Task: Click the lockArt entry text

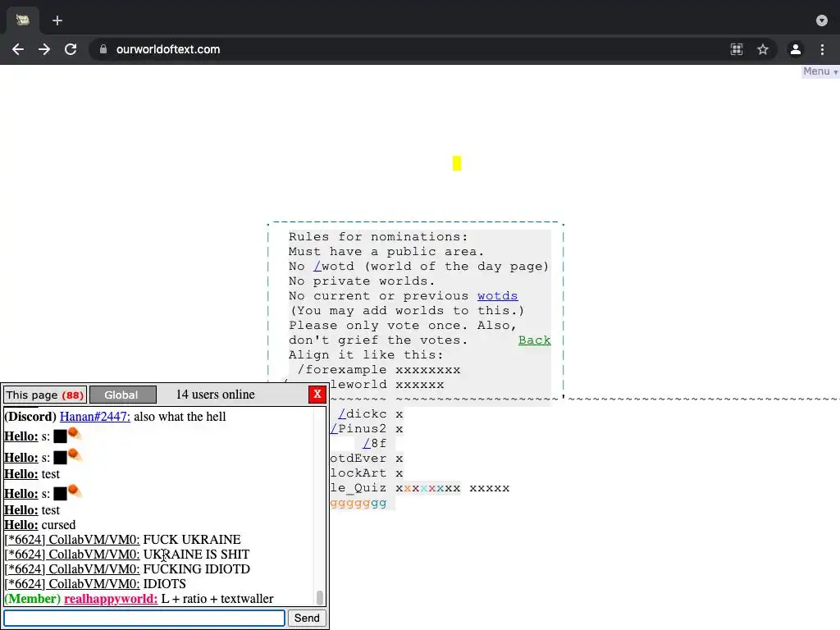Action: click(x=358, y=473)
